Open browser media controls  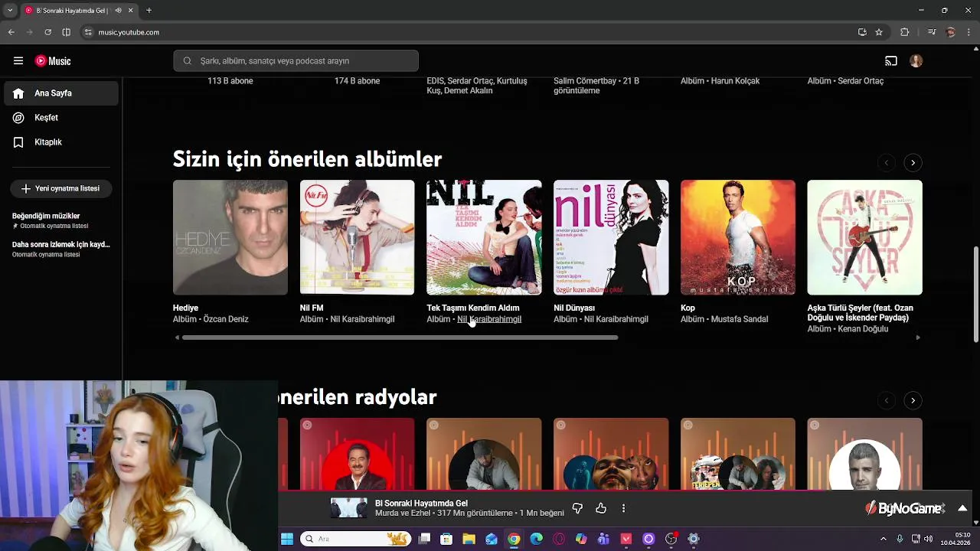pos(932,32)
